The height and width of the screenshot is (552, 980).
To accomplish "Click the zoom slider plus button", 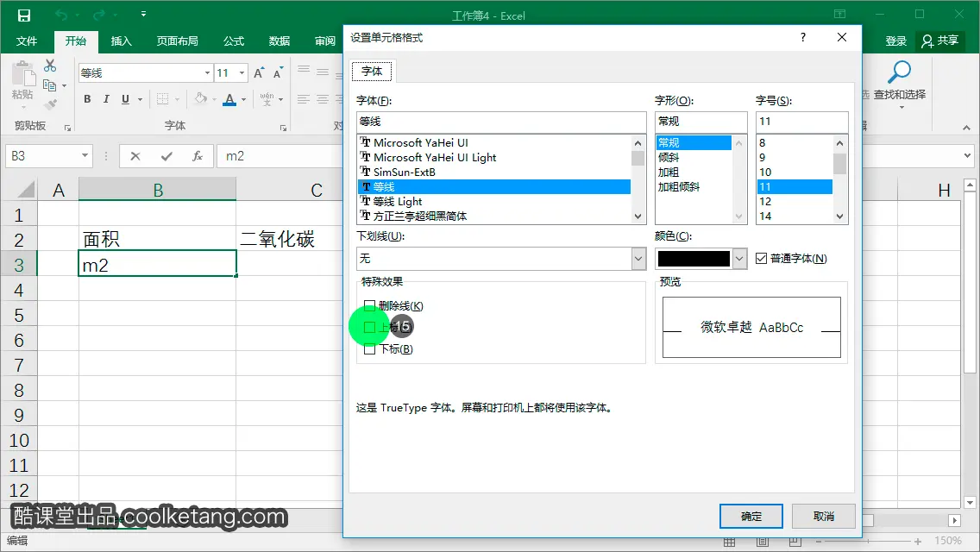I will coord(918,542).
